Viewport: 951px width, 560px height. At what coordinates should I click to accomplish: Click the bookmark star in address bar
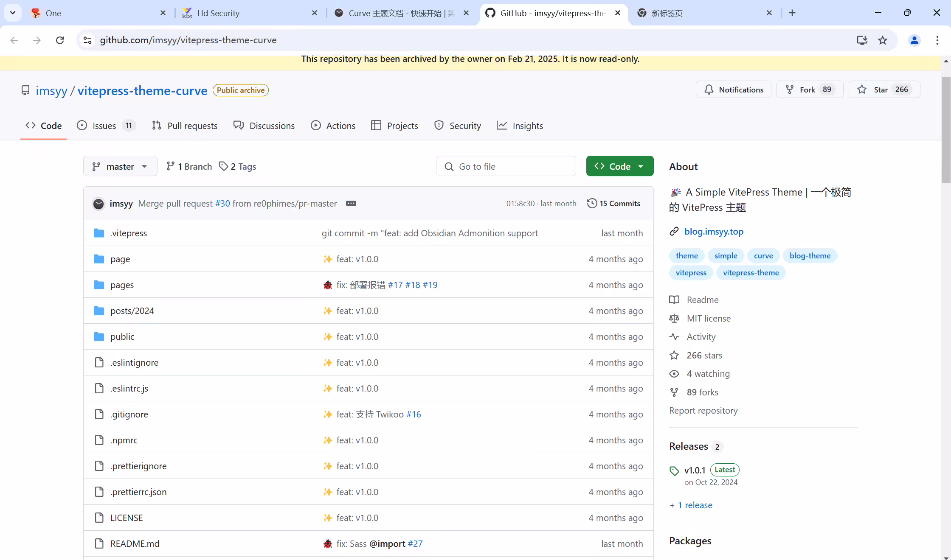point(883,40)
